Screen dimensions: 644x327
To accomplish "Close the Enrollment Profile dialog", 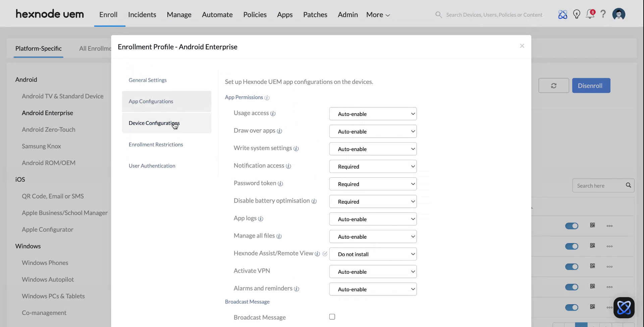I will click(x=522, y=46).
